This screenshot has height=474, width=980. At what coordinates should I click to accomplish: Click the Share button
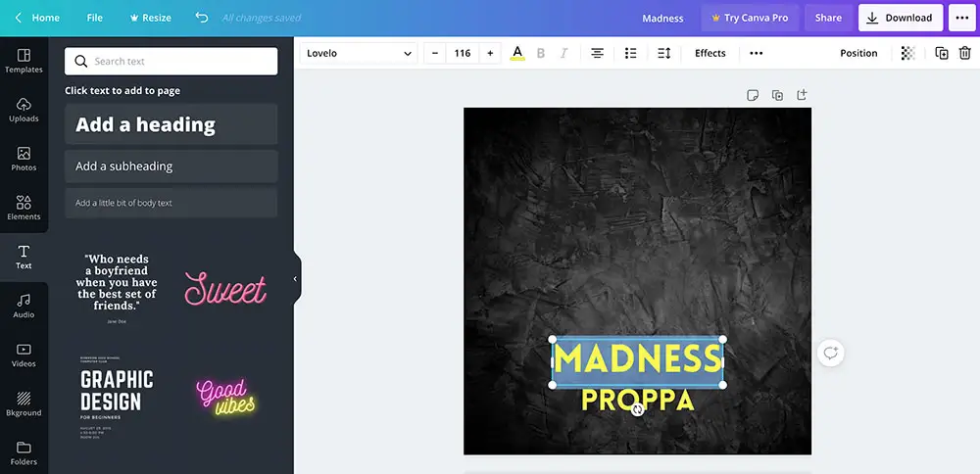click(x=828, y=18)
